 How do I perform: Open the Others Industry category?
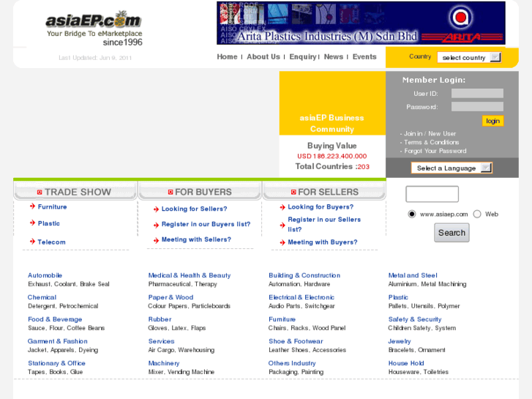pos(292,363)
